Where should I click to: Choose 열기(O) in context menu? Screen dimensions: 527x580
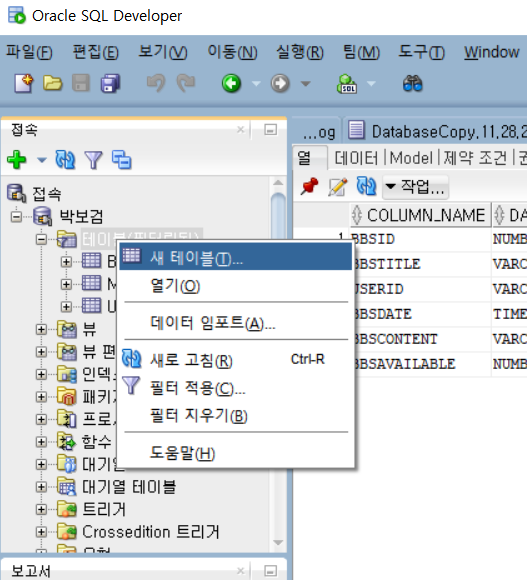(236, 286)
